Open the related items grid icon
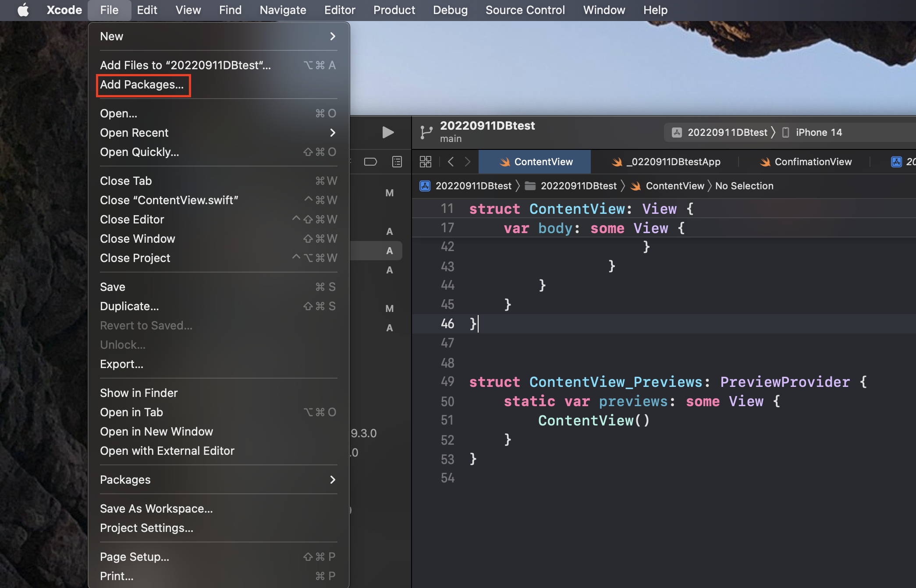Viewport: 916px width, 588px height. pos(425,162)
